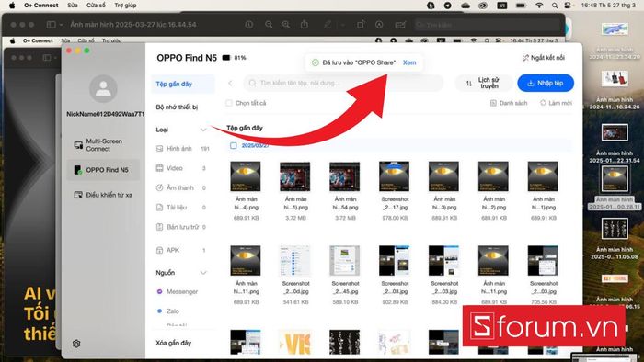Click the rotate icon in Preview toolbar
Viewport: 644px width, 362px height.
(361, 25)
